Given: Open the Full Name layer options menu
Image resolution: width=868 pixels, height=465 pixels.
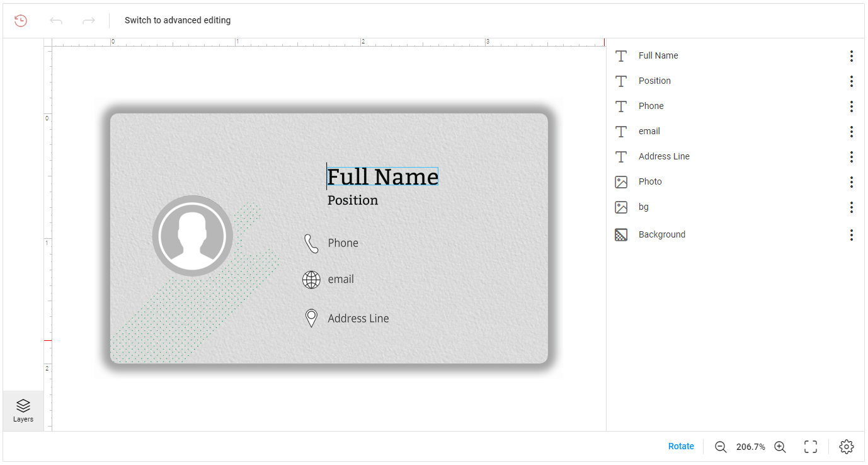Looking at the screenshot, I should [851, 56].
